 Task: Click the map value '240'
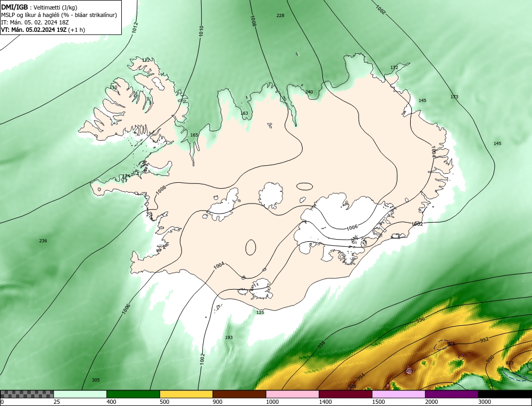click(309, 92)
